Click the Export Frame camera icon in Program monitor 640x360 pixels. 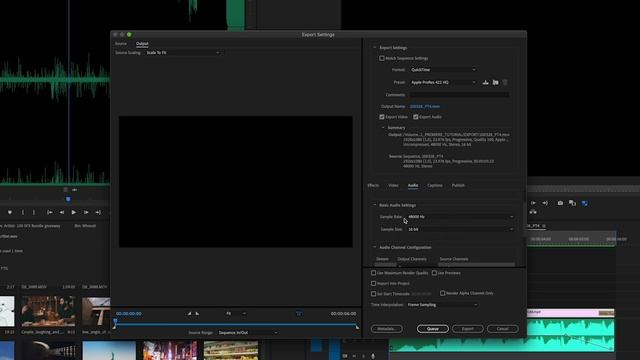pyautogui.click(x=560, y=203)
